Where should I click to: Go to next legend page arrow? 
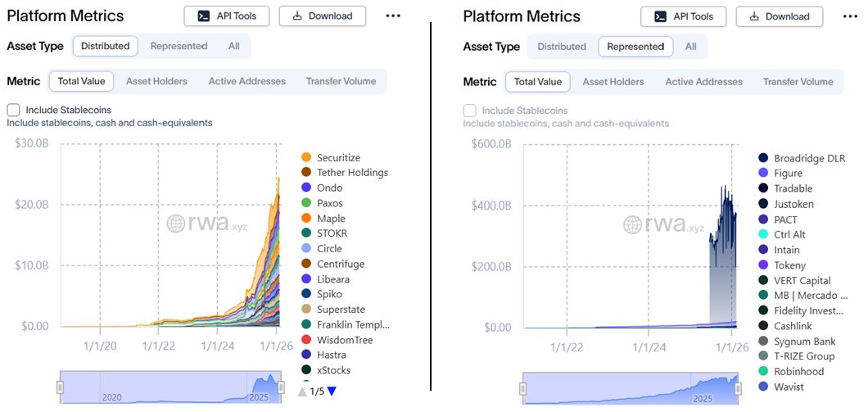332,392
